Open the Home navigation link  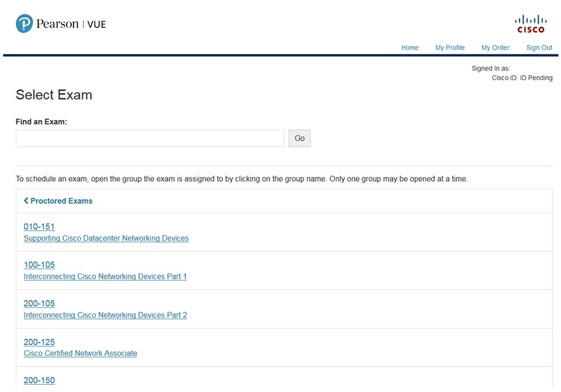(x=410, y=48)
